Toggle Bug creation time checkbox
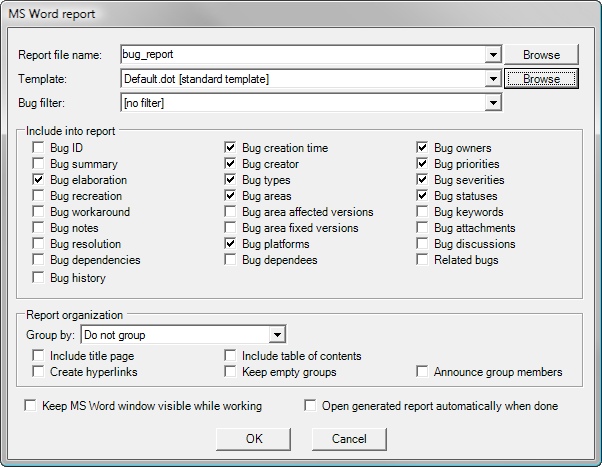Viewport: 602px width, 467px height. 232,148
